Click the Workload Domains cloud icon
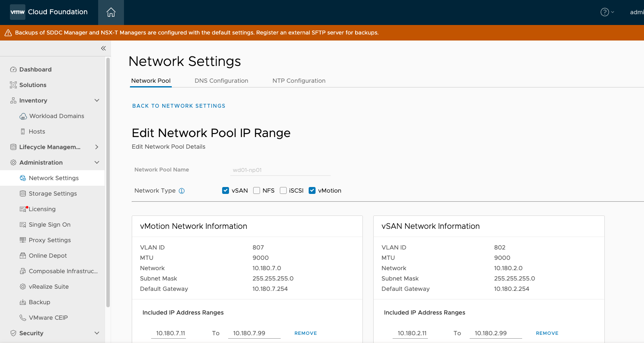Image resolution: width=644 pixels, height=343 pixels. tap(23, 116)
